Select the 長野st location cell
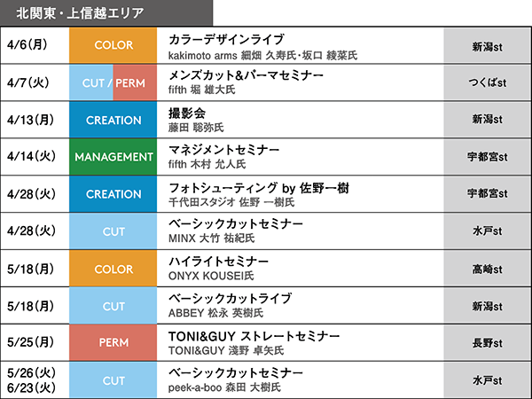Screen dimensions: 532x399 [x=487, y=341]
